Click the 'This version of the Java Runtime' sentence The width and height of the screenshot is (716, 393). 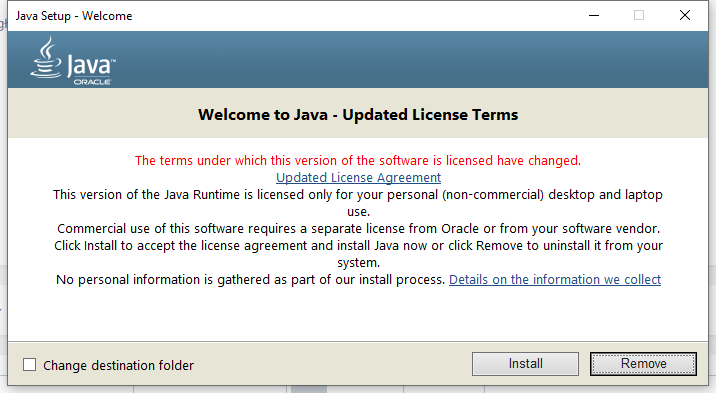(358, 203)
